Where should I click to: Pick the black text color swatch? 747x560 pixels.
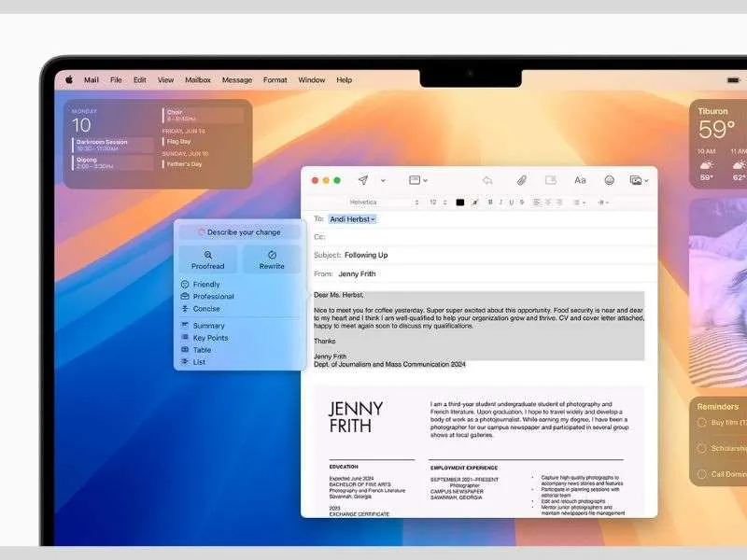(459, 203)
